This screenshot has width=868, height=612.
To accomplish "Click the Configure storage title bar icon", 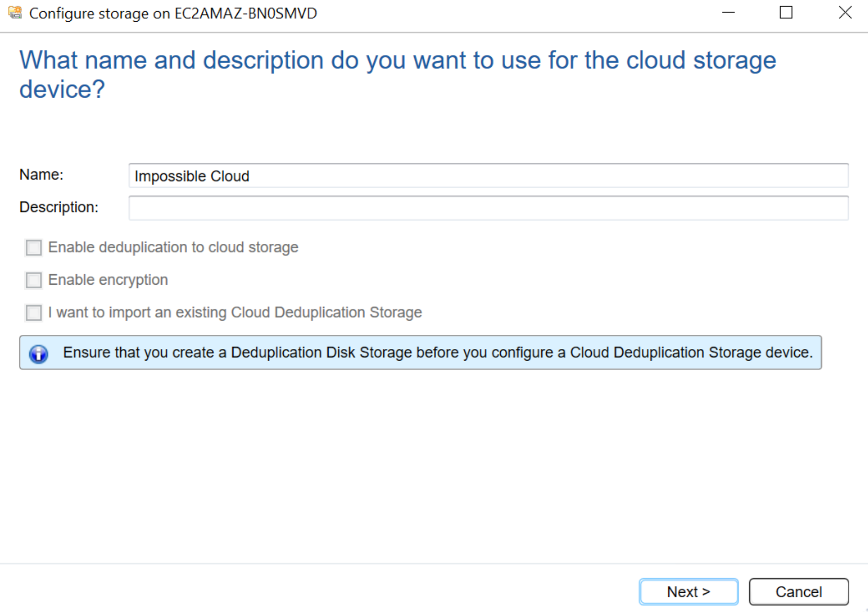I will click(x=15, y=13).
